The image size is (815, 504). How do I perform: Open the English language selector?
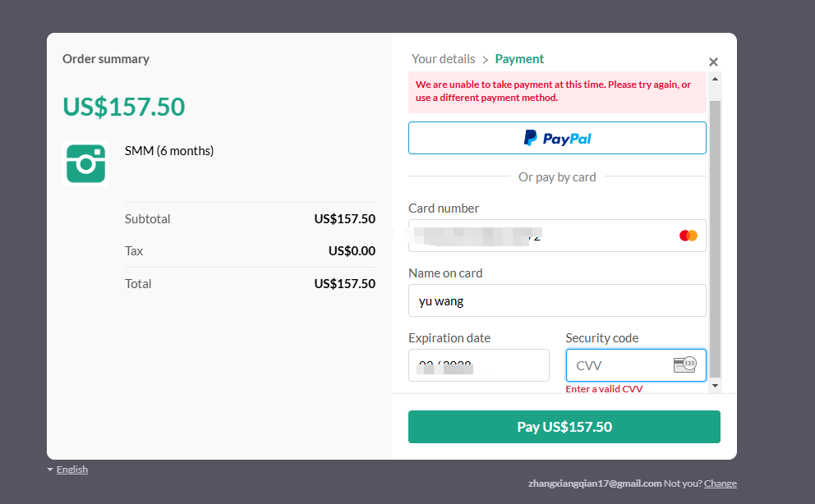coord(72,470)
